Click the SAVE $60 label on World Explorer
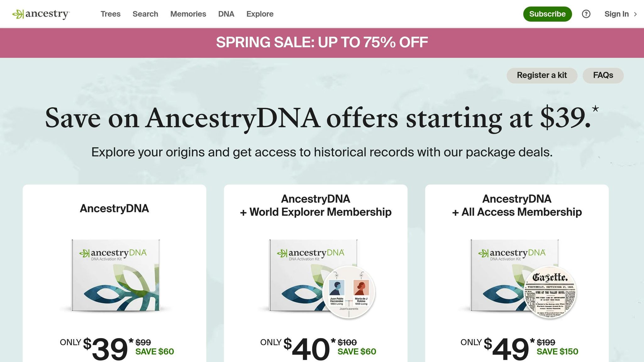This screenshot has height=362, width=644. point(357,352)
